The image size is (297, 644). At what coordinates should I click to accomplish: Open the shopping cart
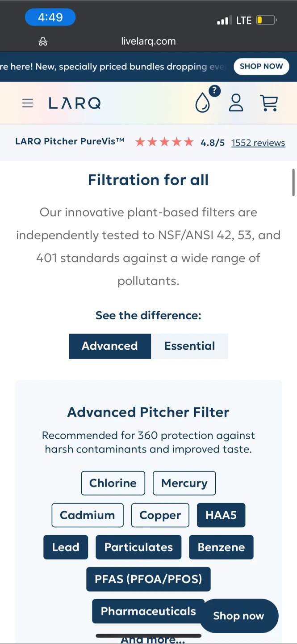pos(269,103)
